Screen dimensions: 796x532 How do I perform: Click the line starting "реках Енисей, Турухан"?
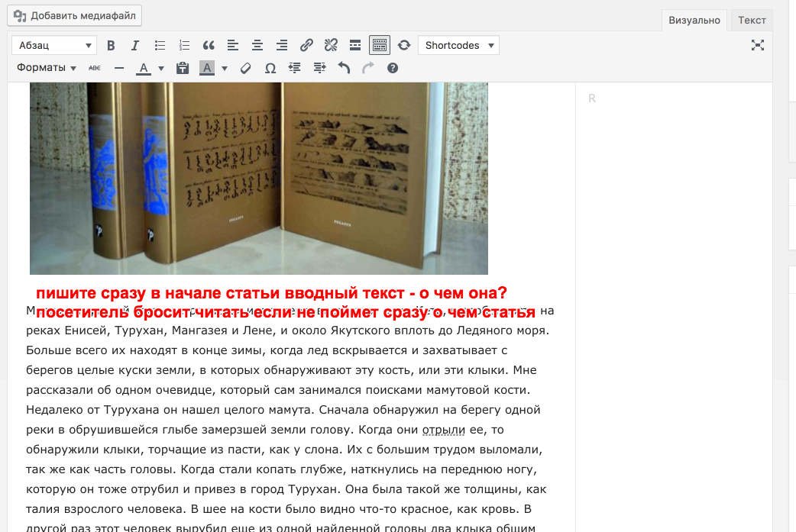click(288, 330)
